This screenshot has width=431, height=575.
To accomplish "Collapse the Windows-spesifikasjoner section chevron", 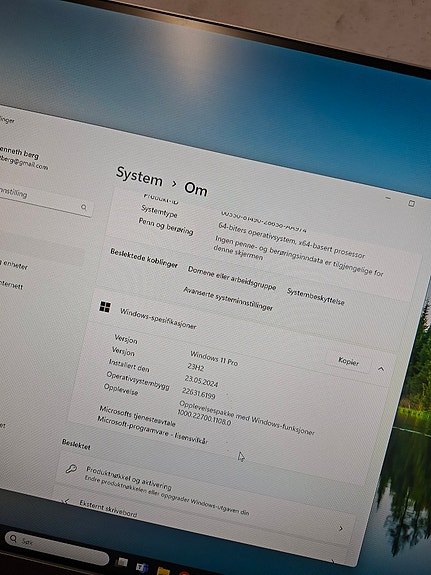I will (x=381, y=369).
